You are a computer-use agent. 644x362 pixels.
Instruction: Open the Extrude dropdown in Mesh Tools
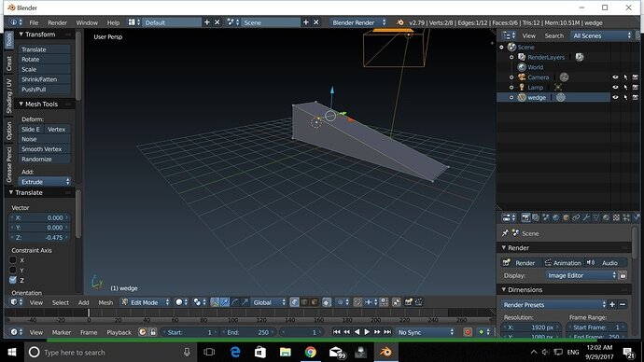coord(45,181)
